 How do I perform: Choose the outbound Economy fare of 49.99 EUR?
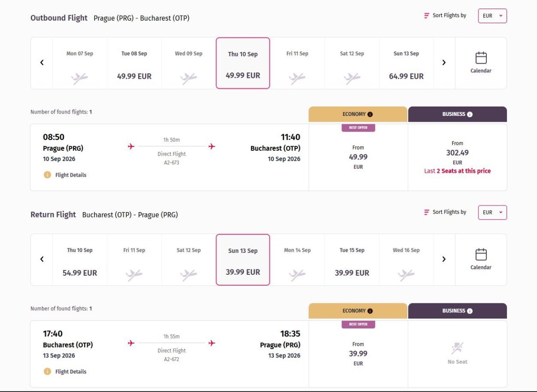pos(358,157)
